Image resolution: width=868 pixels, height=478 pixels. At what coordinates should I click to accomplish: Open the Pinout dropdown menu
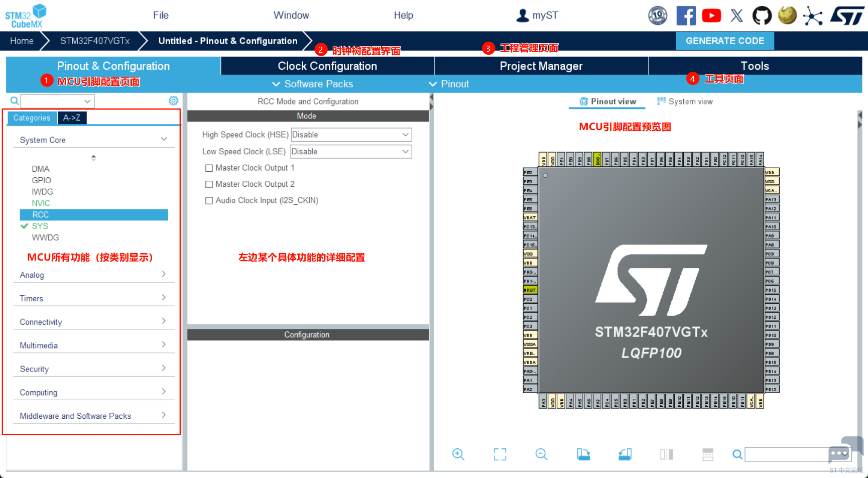coord(449,84)
